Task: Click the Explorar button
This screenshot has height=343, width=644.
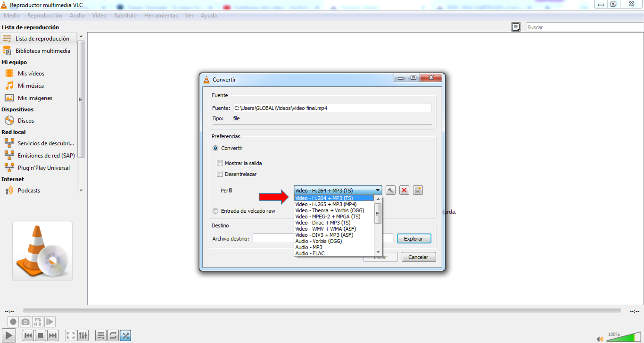Action: click(414, 239)
